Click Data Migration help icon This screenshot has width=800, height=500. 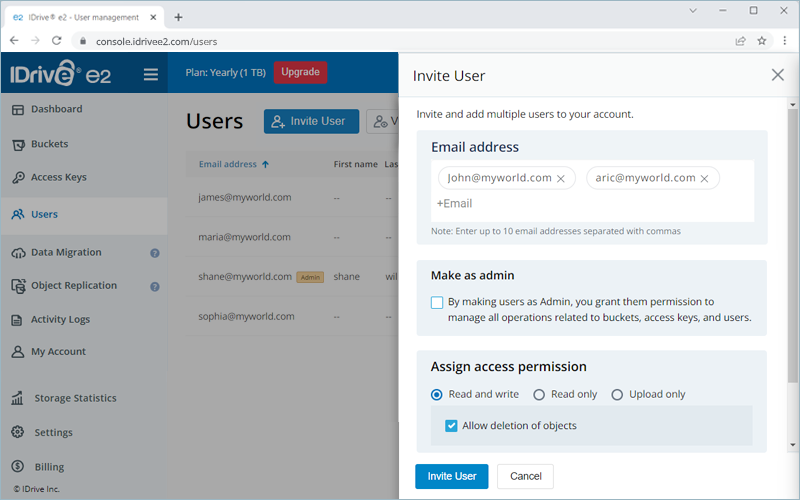(155, 253)
